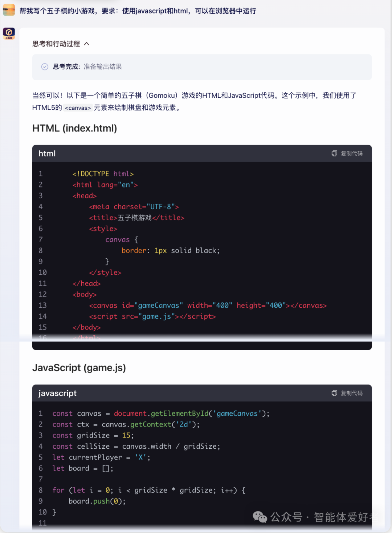The image size is (392, 533).
Task: Click 复制代码 in the html code block
Action: pos(351,153)
